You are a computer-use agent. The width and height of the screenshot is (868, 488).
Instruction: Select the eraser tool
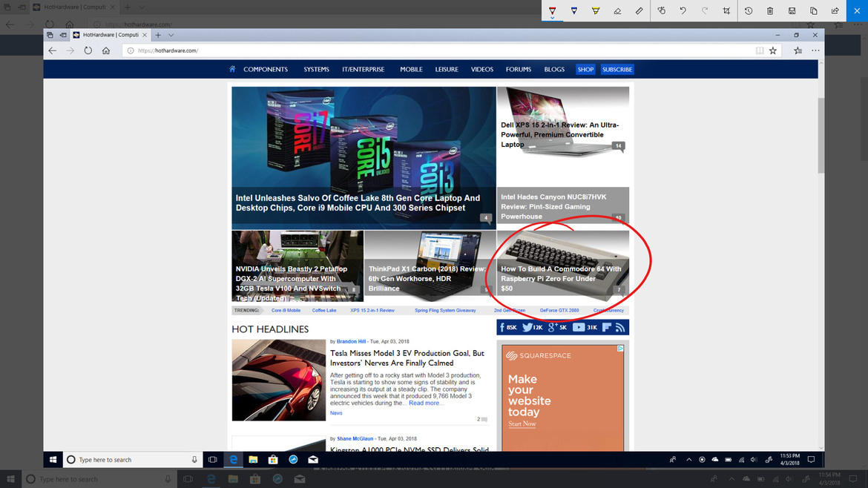click(617, 10)
